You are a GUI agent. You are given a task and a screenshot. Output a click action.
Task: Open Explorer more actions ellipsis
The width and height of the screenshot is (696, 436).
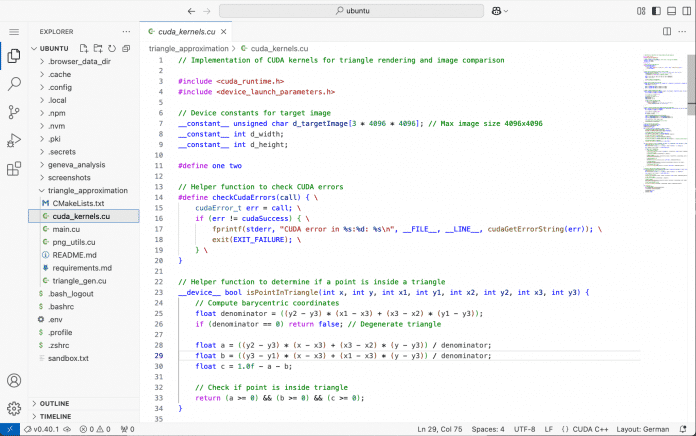click(127, 32)
